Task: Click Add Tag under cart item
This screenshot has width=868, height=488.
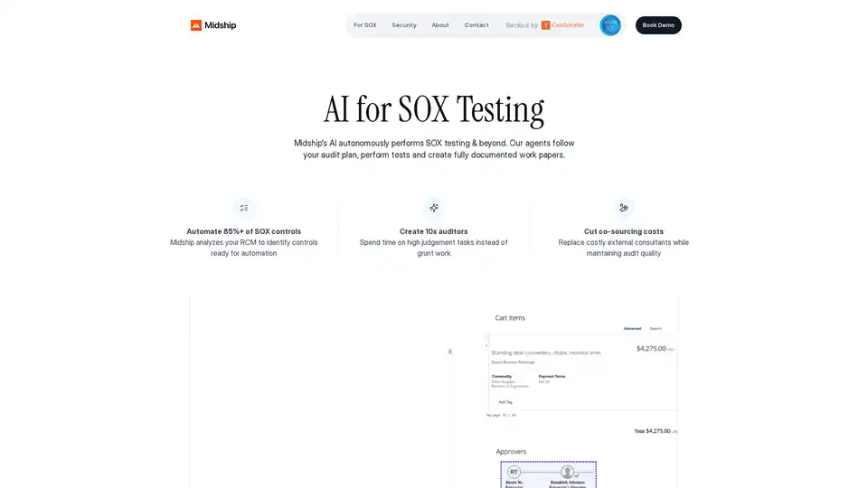Action: 505,401
